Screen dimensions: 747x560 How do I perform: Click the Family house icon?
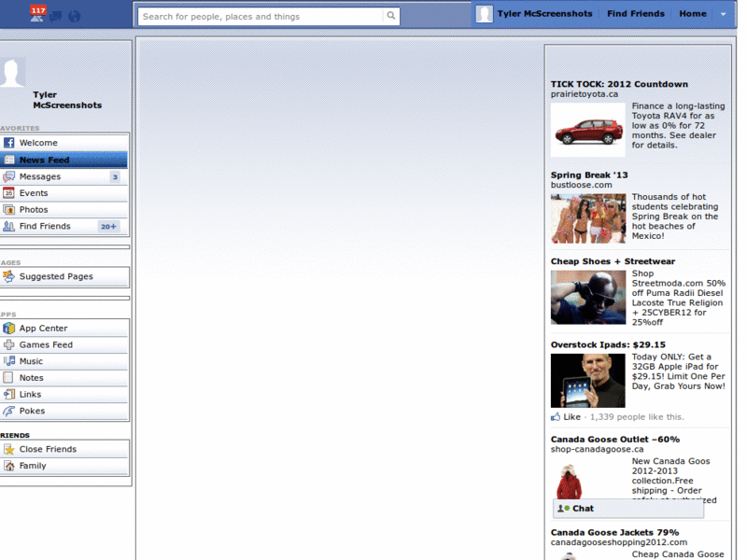coord(8,466)
